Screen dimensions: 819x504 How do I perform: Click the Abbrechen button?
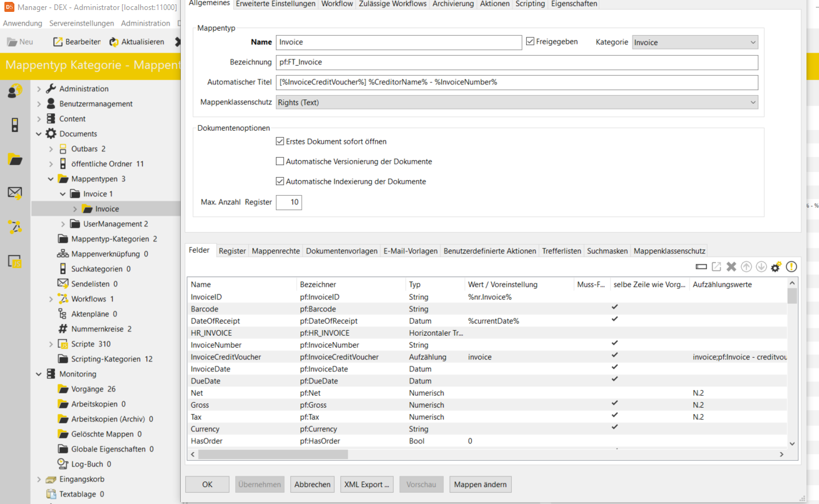click(312, 485)
